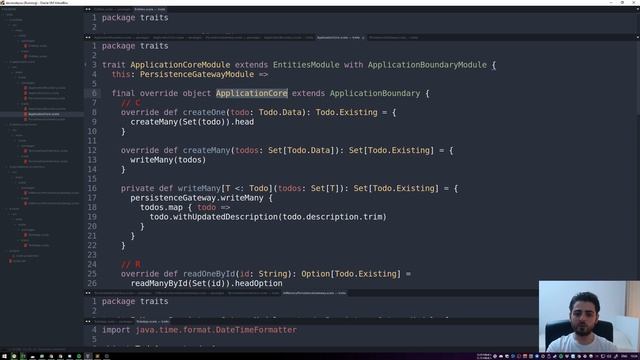Screen dimensions: 640x360
Task: Click the readOneById method name
Action: tap(209, 274)
